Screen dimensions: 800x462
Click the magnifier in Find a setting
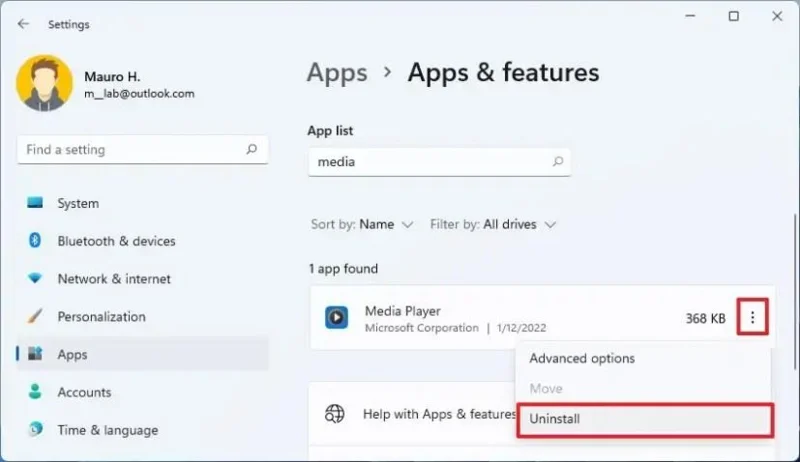point(252,149)
